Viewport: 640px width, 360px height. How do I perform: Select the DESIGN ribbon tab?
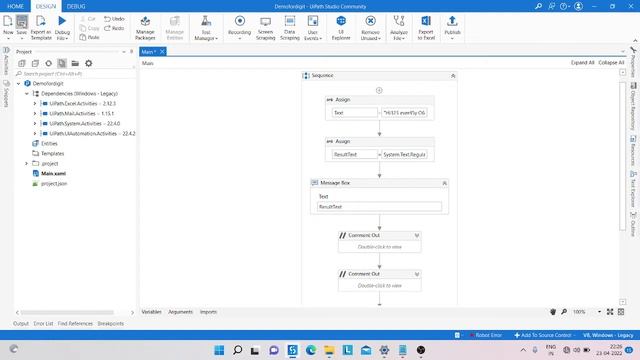(46, 6)
